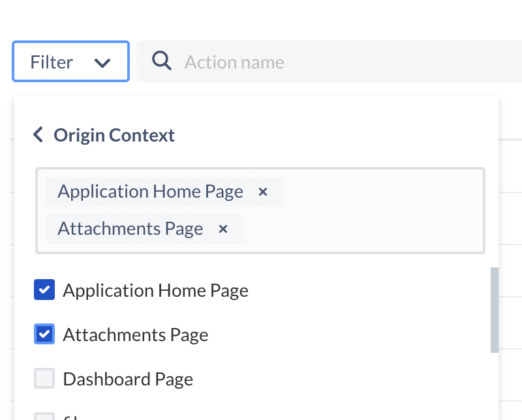This screenshot has height=420, width=522.
Task: Select the Attachments Page option label
Action: [135, 335]
